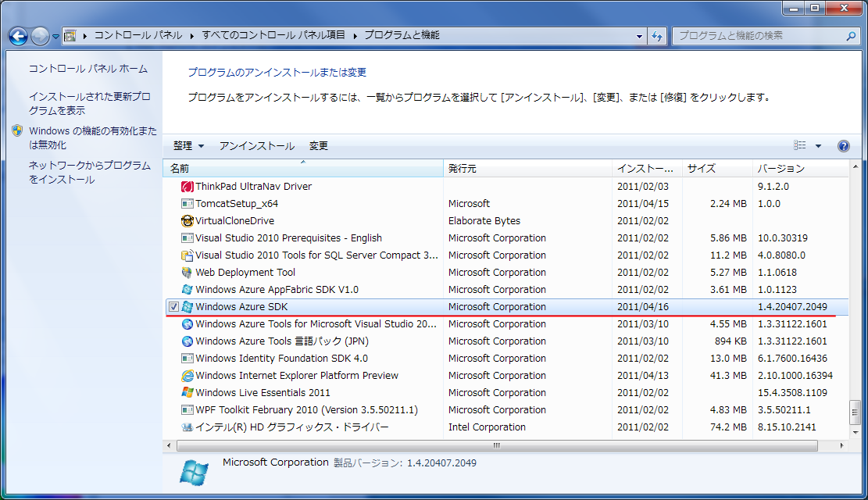
Task: Expand arrow after コントロール パネル breadcrumb
Action: tap(191, 36)
